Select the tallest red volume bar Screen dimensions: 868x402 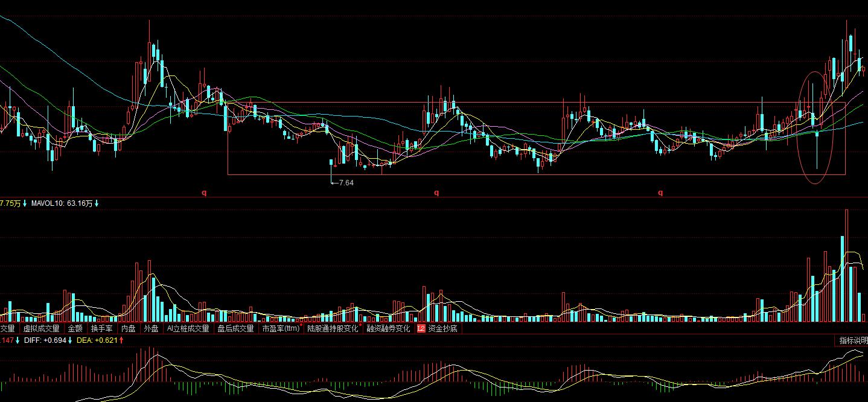coord(847,266)
